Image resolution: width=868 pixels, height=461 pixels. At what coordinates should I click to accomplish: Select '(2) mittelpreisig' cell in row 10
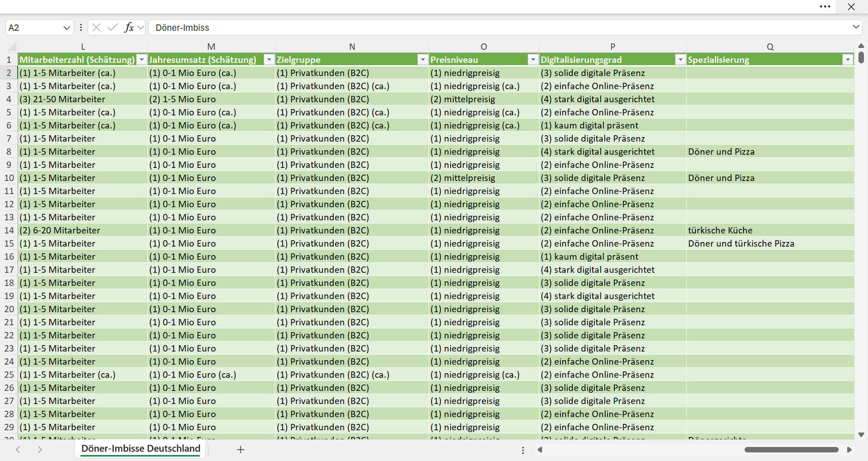484,178
